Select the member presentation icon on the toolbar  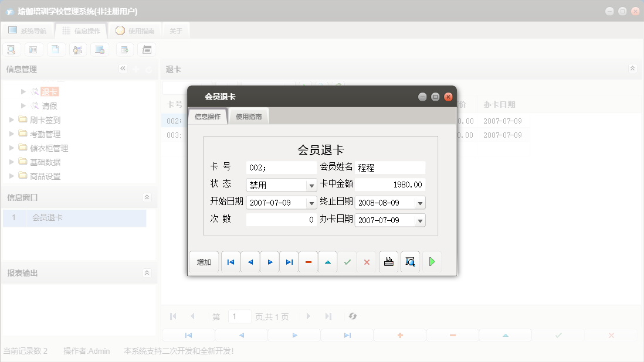coord(78,49)
